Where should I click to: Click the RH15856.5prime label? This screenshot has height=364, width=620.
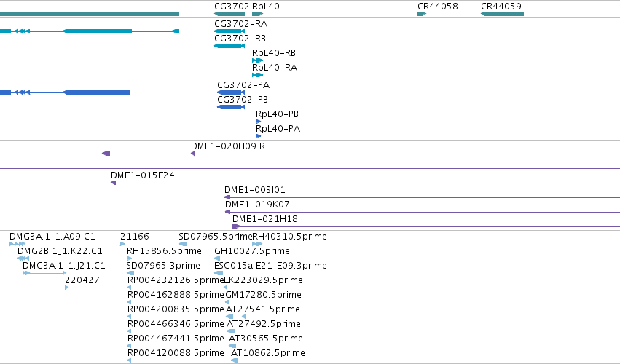(164, 251)
